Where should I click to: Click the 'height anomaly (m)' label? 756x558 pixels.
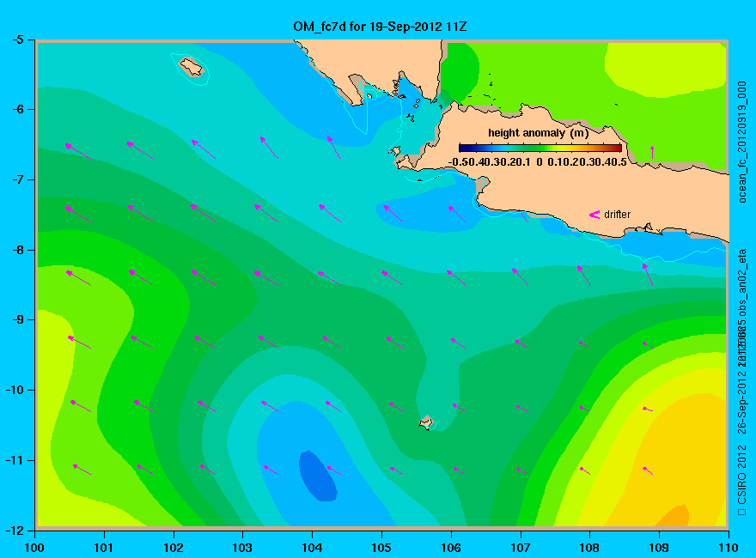(x=538, y=133)
